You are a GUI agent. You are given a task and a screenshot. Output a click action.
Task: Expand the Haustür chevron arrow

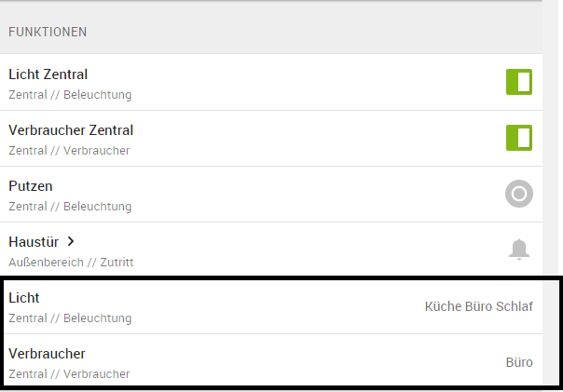[x=71, y=242]
